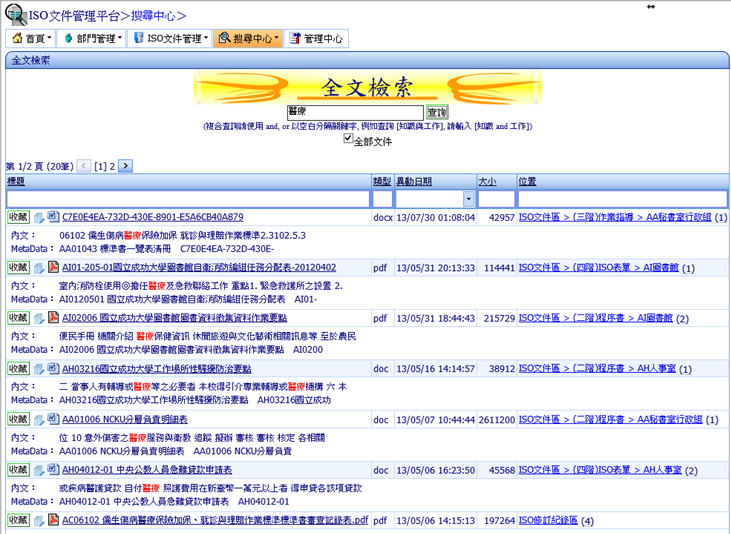The height and width of the screenshot is (534, 731).
Task: Open the 異動日期 filter dropdown arrow
Action: pos(469,199)
